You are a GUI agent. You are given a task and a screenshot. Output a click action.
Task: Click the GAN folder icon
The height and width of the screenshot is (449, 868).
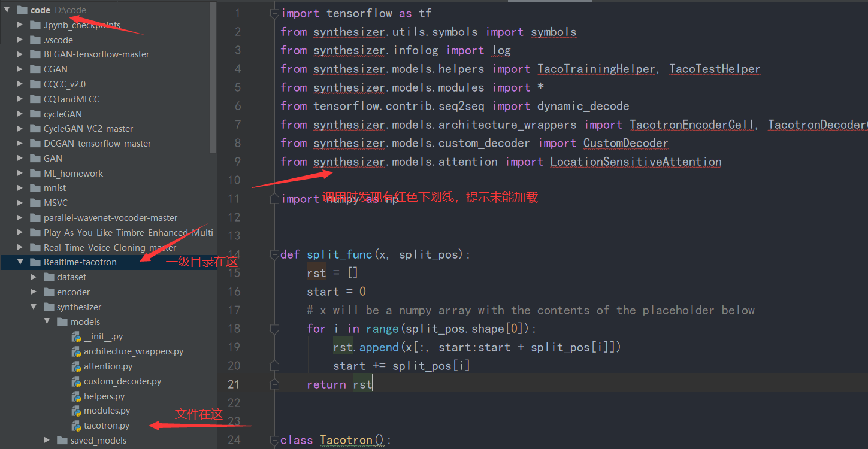35,158
